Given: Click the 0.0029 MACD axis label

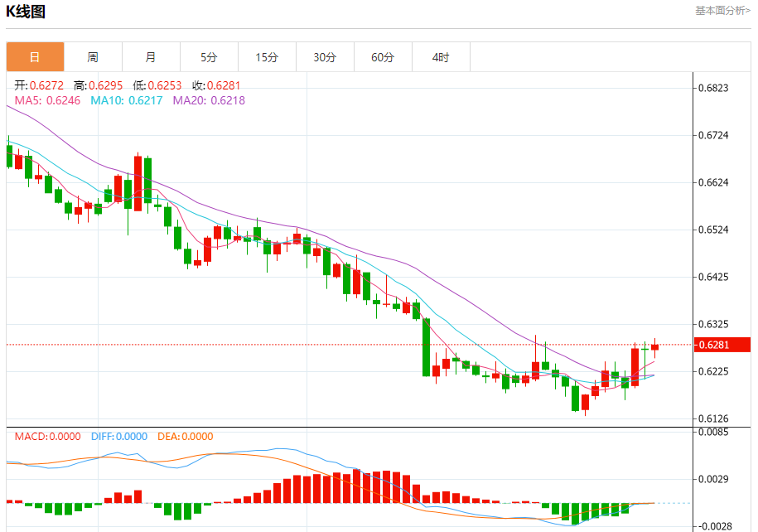Looking at the screenshot, I should pyautogui.click(x=713, y=479).
